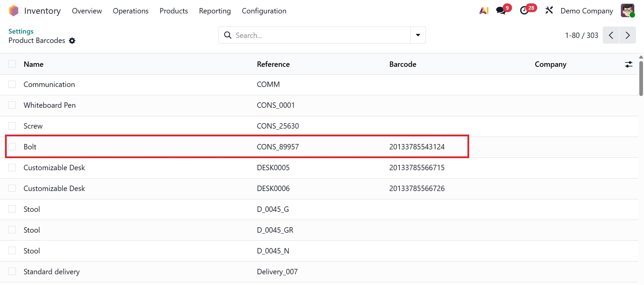This screenshot has height=285, width=644.
Task: Open the Demo Company switcher
Action: click(587, 11)
